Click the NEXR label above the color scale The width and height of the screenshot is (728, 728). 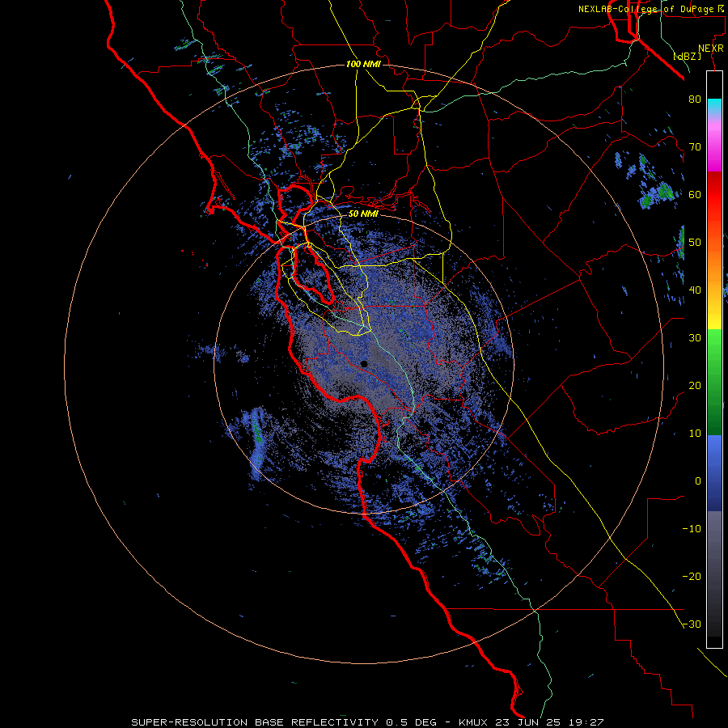coord(711,49)
